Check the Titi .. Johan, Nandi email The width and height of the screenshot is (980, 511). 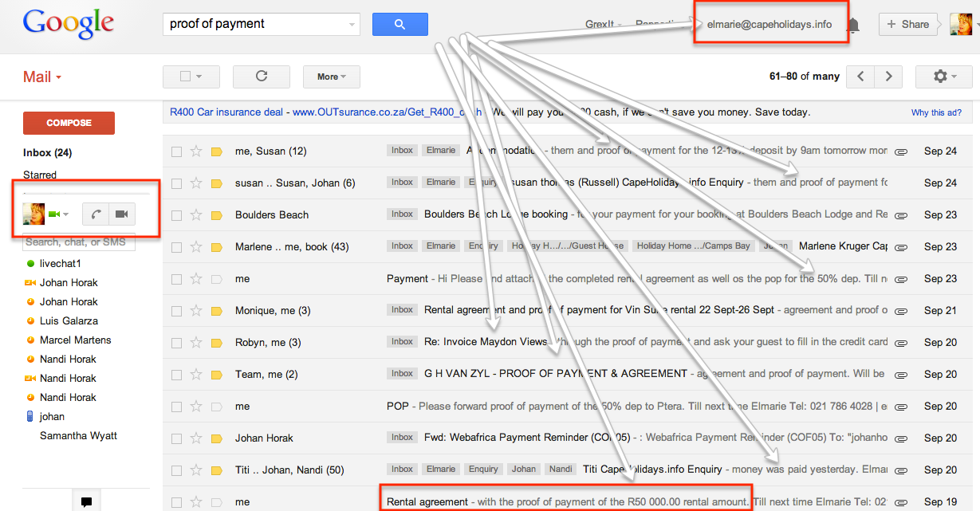(x=176, y=470)
